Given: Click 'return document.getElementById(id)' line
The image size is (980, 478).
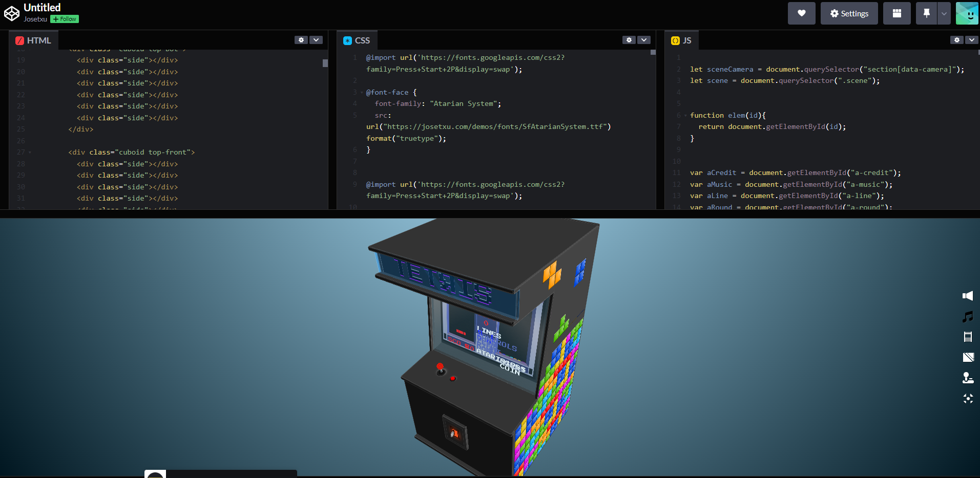Looking at the screenshot, I should [772, 127].
